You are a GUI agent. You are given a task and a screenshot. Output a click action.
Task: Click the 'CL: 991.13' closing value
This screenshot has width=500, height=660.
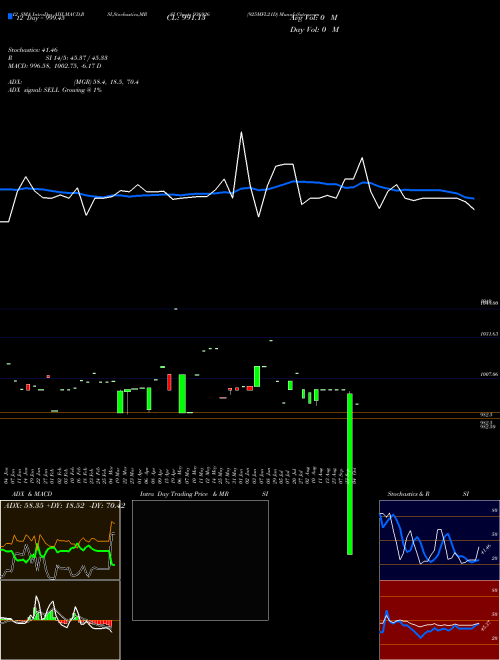[x=186, y=18]
